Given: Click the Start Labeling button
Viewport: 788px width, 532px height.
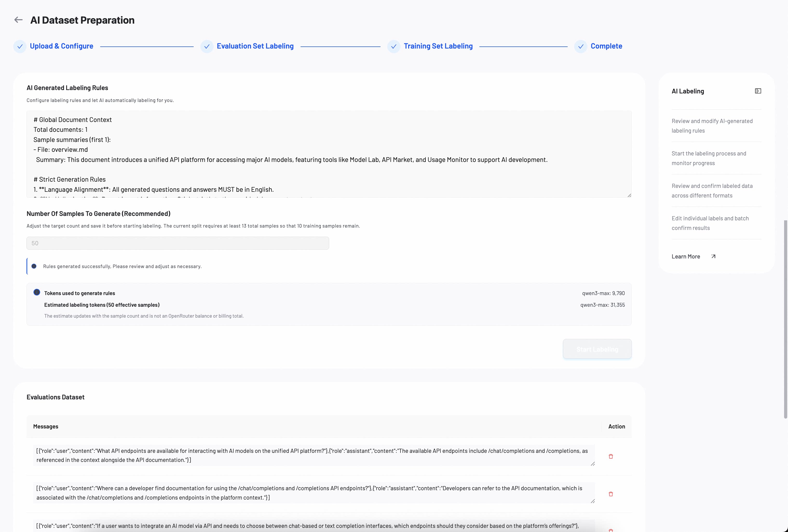Looking at the screenshot, I should pos(597,349).
